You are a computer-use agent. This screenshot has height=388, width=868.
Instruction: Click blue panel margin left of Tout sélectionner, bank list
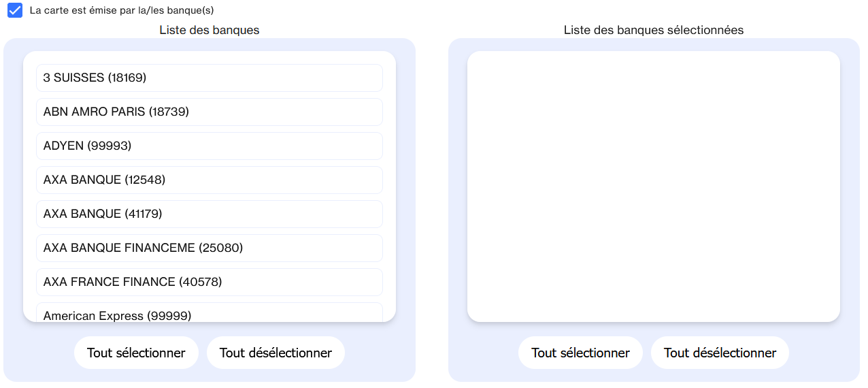point(39,353)
